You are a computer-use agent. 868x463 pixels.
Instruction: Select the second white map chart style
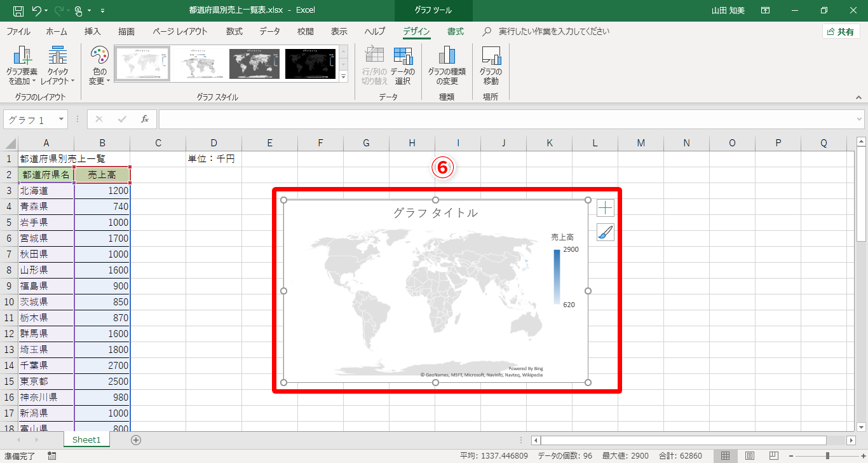[x=198, y=64]
